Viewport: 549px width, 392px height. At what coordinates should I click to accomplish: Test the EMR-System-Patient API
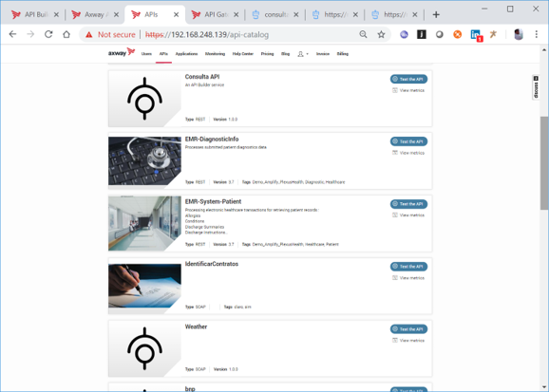pyautogui.click(x=408, y=204)
